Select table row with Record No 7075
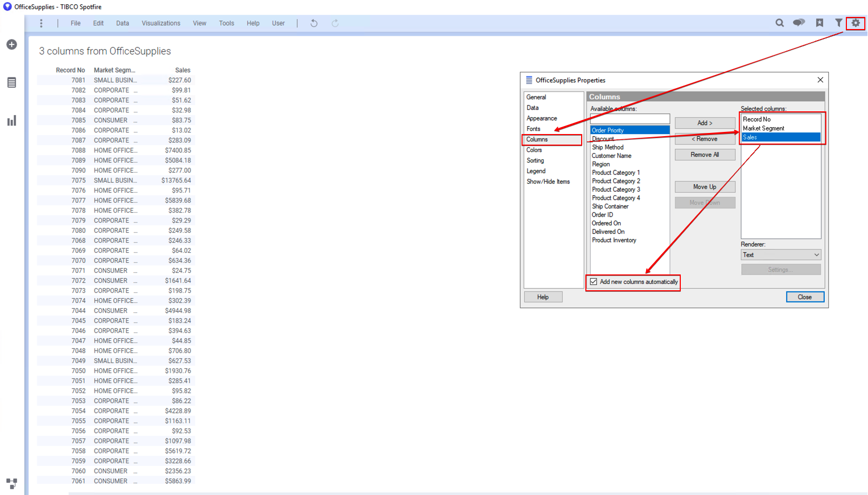This screenshot has height=495, width=868. pyautogui.click(x=115, y=180)
